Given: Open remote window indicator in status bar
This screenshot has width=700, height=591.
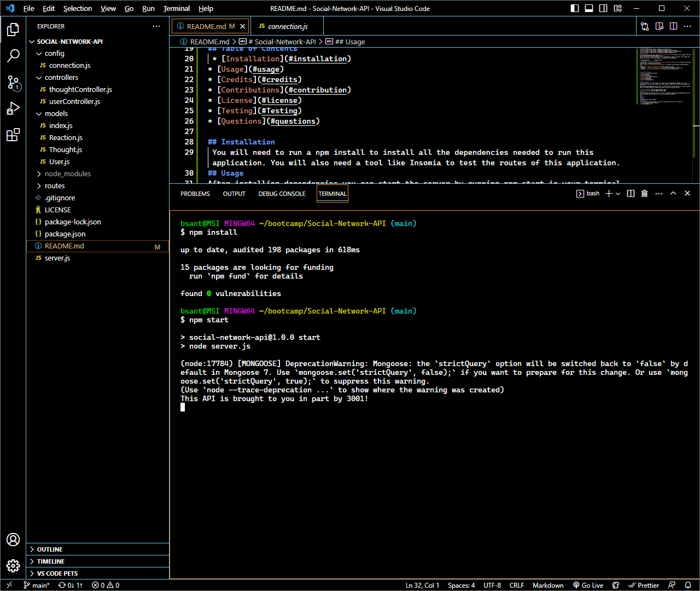Looking at the screenshot, I should point(9,585).
